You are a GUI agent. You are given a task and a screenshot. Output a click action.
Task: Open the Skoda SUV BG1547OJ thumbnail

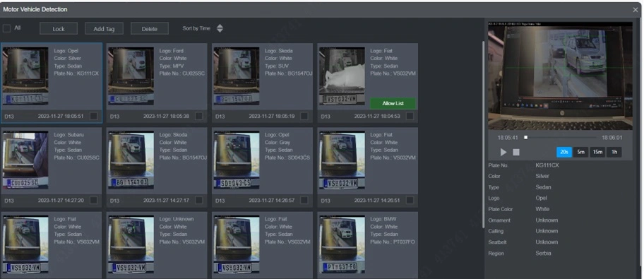(x=236, y=76)
